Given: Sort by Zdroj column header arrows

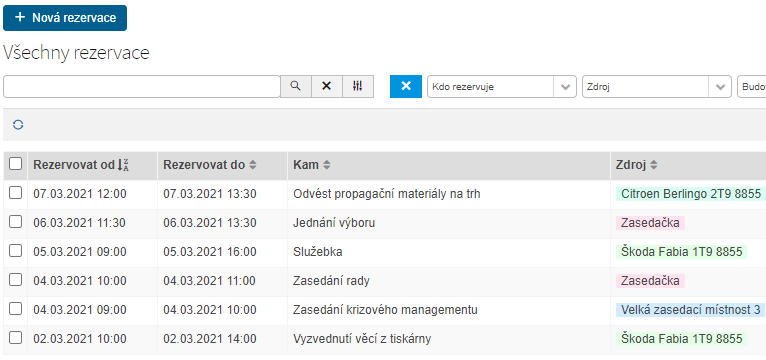Looking at the screenshot, I should coord(653,165).
